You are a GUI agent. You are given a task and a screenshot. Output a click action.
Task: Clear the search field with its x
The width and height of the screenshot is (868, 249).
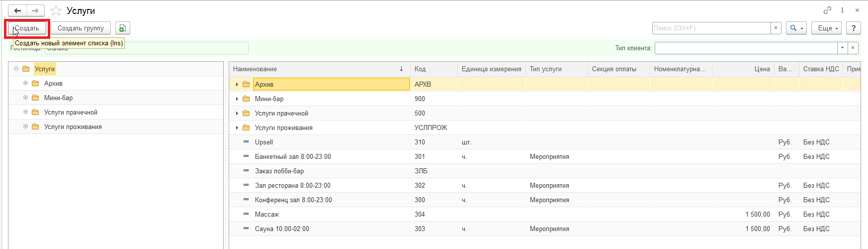(x=776, y=28)
